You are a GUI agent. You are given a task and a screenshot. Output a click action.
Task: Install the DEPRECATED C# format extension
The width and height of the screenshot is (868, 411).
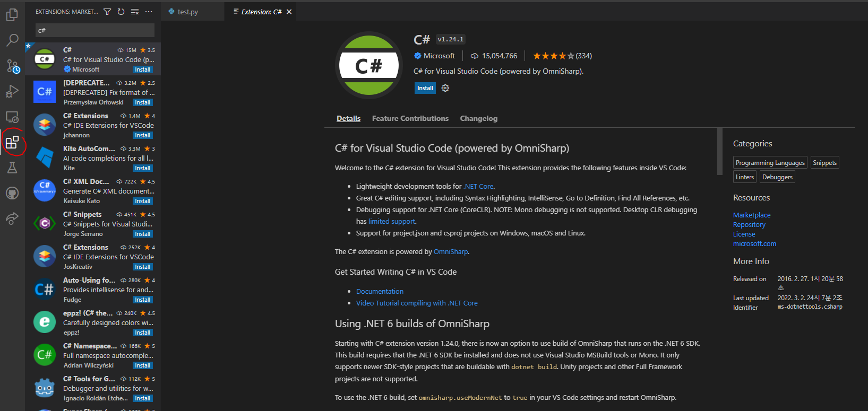pyautogui.click(x=142, y=102)
